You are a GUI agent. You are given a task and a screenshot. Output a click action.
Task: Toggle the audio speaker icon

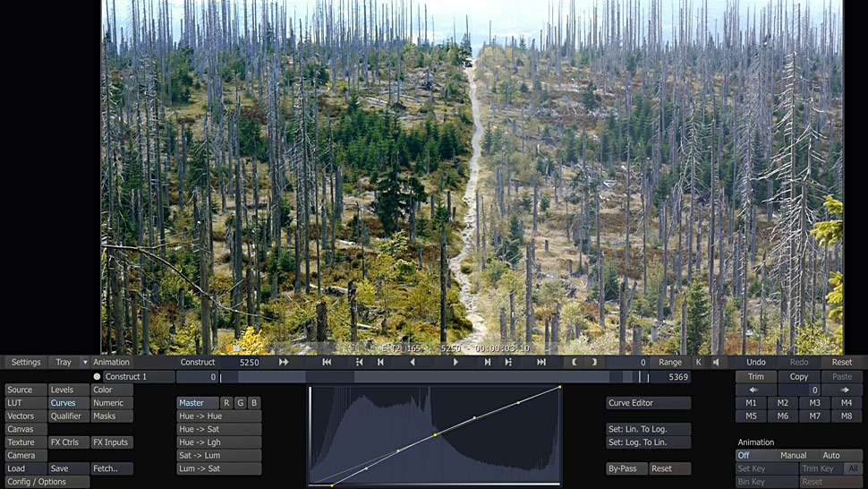tap(716, 363)
